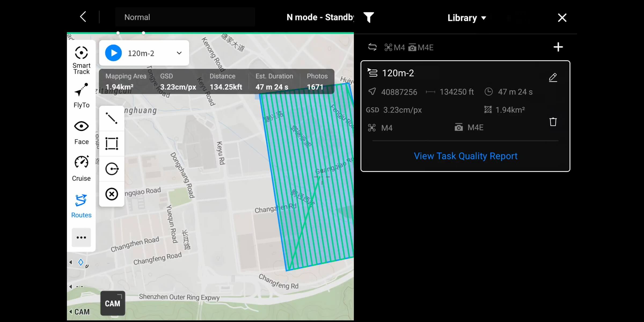Add a new route with plus button
This screenshot has width=644, height=322.
point(558,47)
